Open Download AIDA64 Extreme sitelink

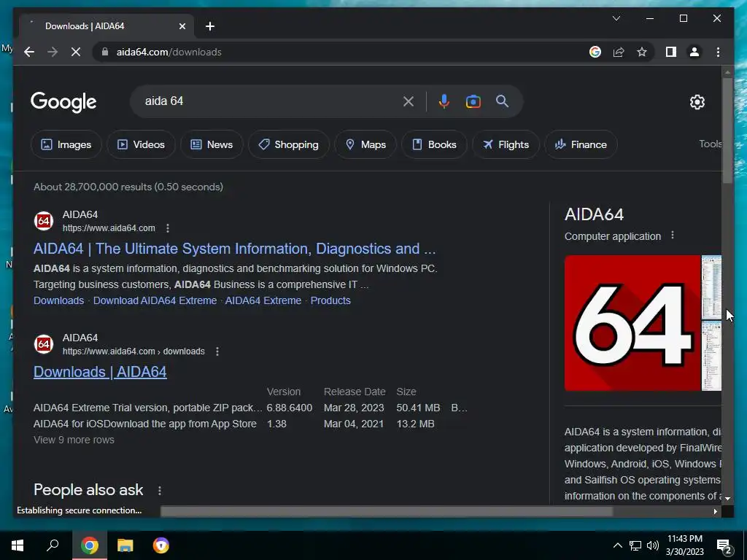[155, 300]
